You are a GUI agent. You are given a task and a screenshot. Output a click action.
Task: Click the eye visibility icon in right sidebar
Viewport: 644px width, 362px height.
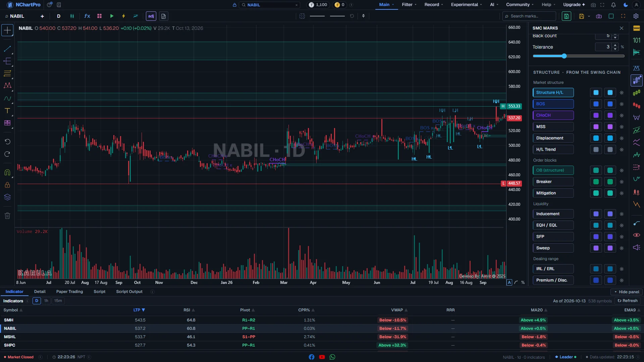[x=636, y=235]
